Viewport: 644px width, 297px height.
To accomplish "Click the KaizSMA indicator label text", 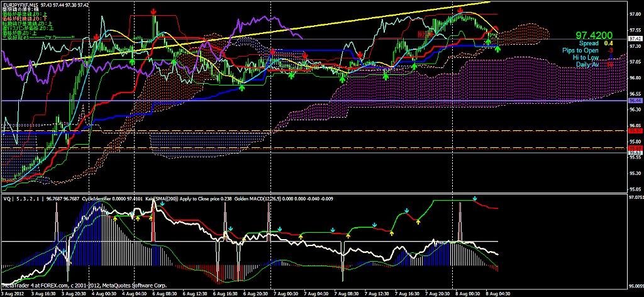I will click(162, 198).
